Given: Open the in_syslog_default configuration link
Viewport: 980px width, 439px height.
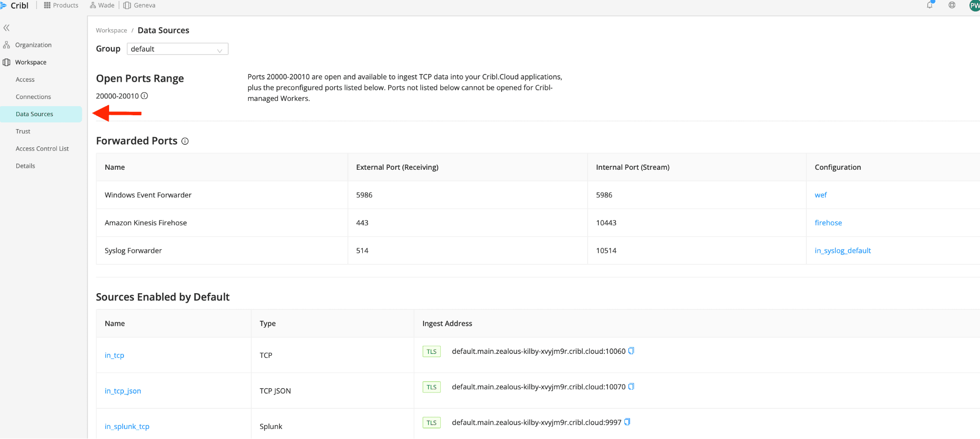Looking at the screenshot, I should (x=842, y=251).
